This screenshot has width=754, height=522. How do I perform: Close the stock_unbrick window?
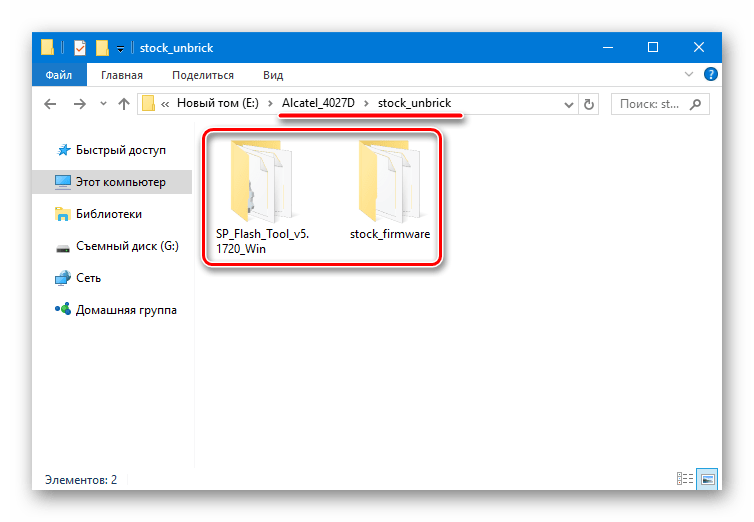tap(699, 47)
